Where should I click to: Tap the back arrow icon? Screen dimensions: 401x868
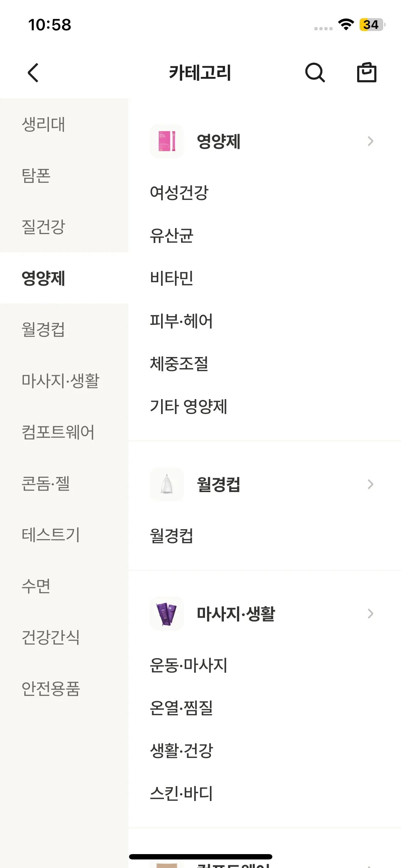pos(33,73)
